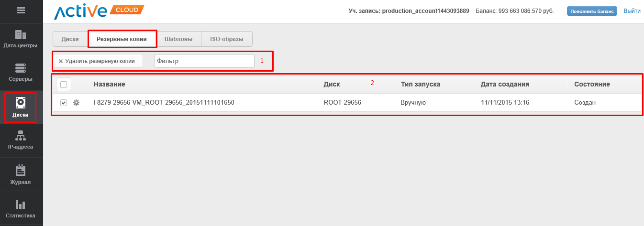This screenshot has height=226, width=644.
Task: Select Диски sidebar icon
Action: pos(21,108)
